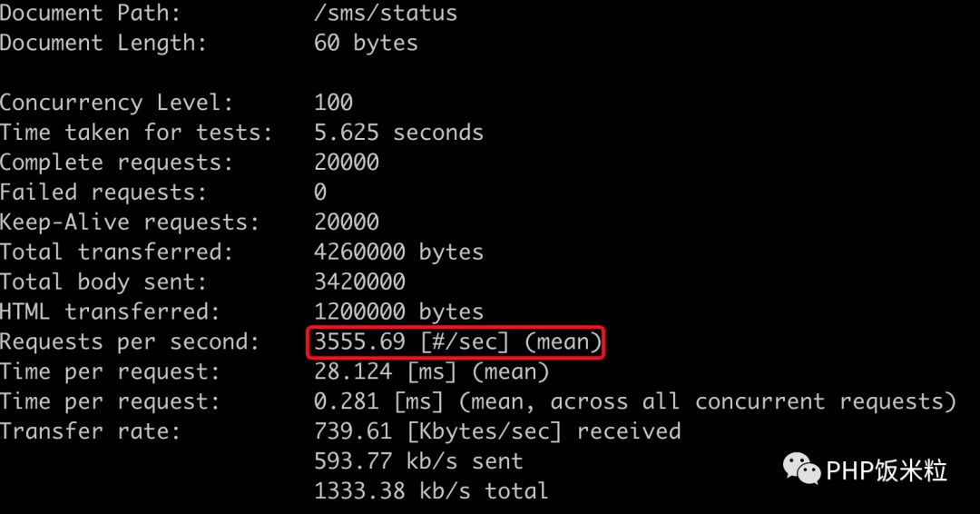Click the Concurrency Level value 100

(x=333, y=103)
